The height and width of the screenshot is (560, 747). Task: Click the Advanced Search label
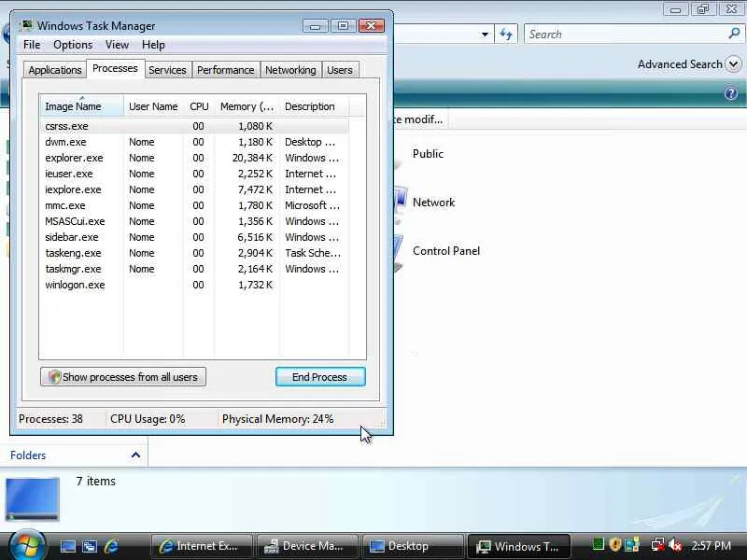point(680,64)
